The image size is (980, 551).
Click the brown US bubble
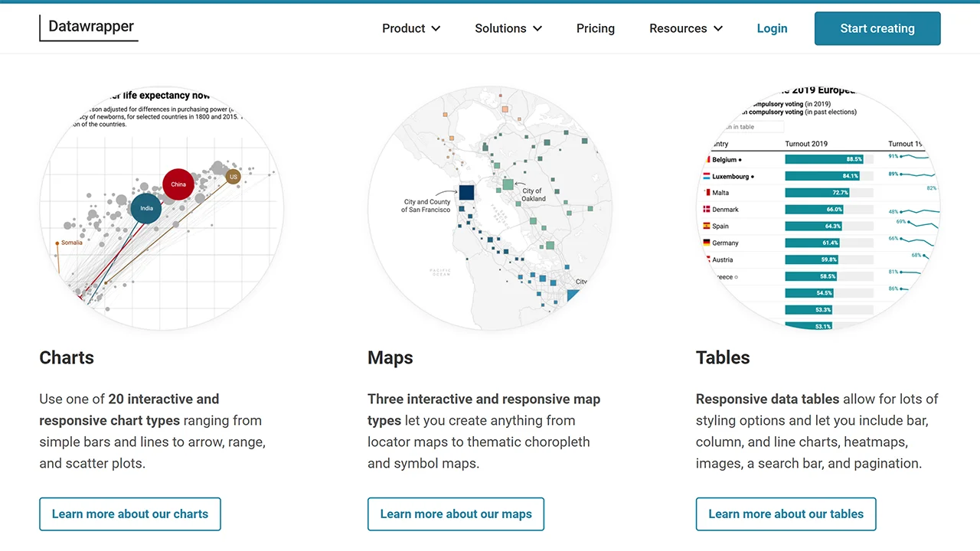click(234, 177)
